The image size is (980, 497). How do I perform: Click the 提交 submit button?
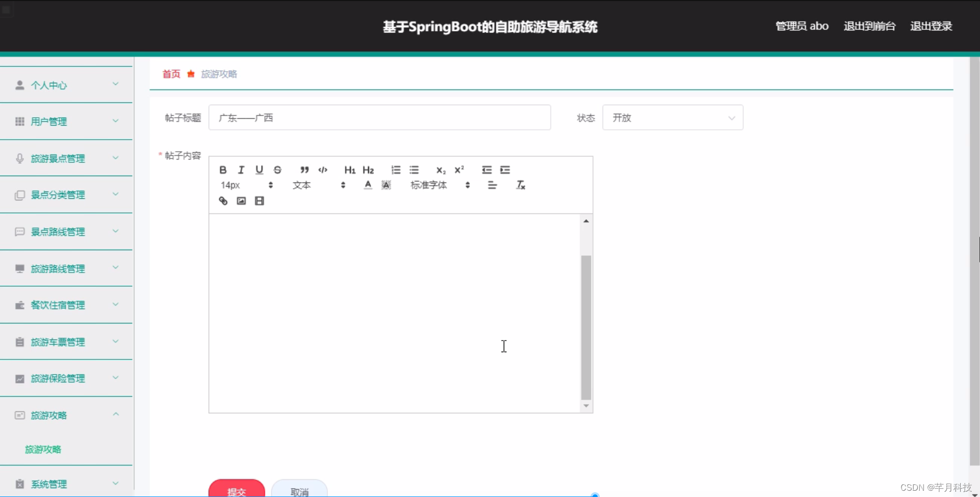pos(236,491)
